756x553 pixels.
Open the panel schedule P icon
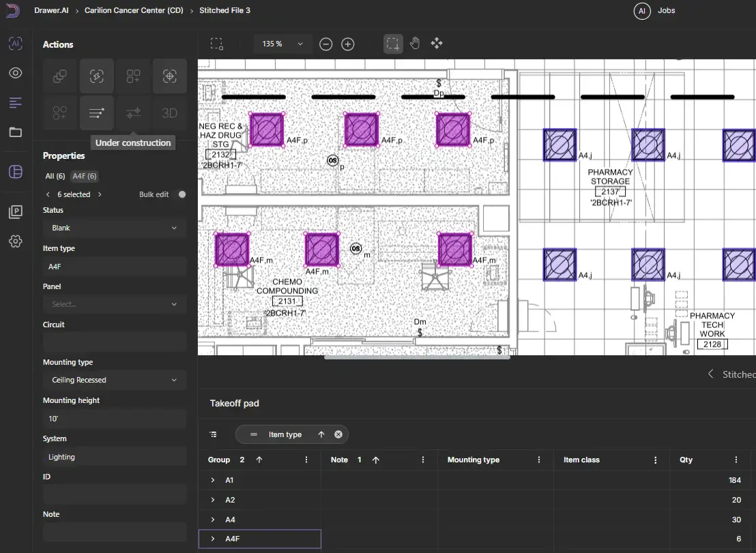(x=16, y=211)
